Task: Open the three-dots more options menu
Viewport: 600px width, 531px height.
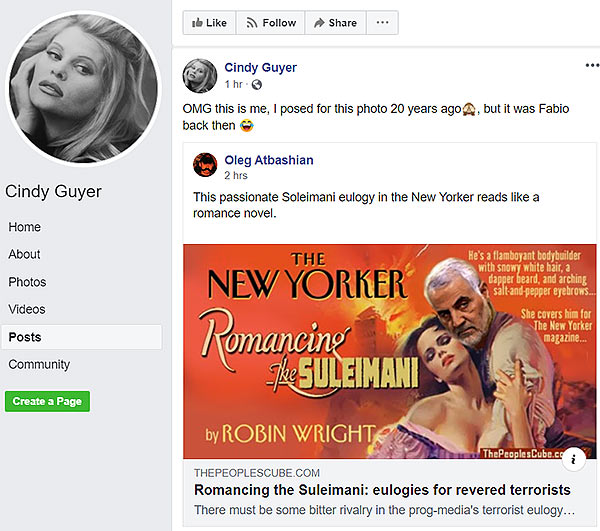Action: [381, 23]
